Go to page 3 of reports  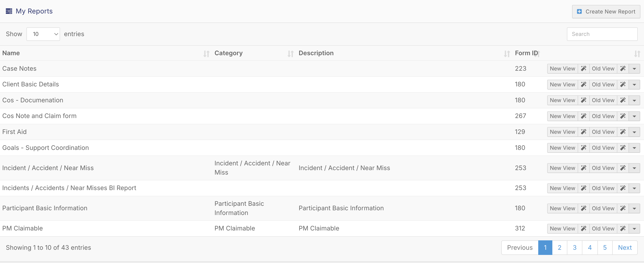click(x=575, y=248)
